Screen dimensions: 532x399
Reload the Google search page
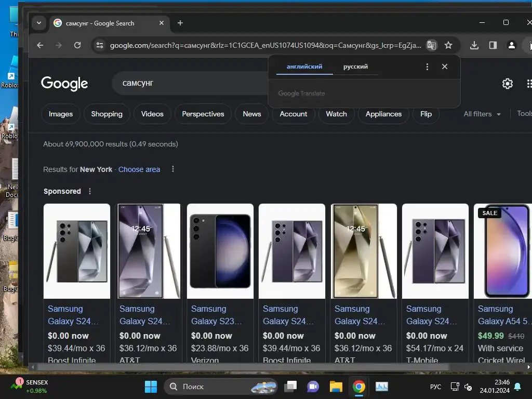(77, 45)
